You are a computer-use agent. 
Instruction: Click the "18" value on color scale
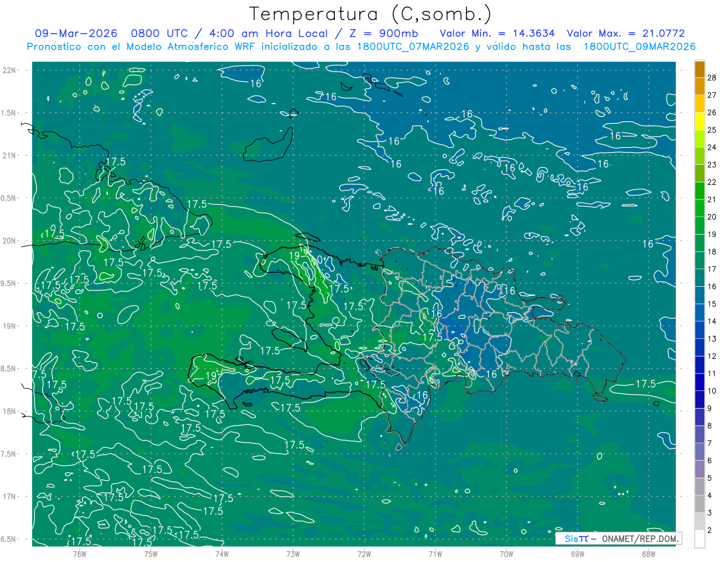click(712, 252)
